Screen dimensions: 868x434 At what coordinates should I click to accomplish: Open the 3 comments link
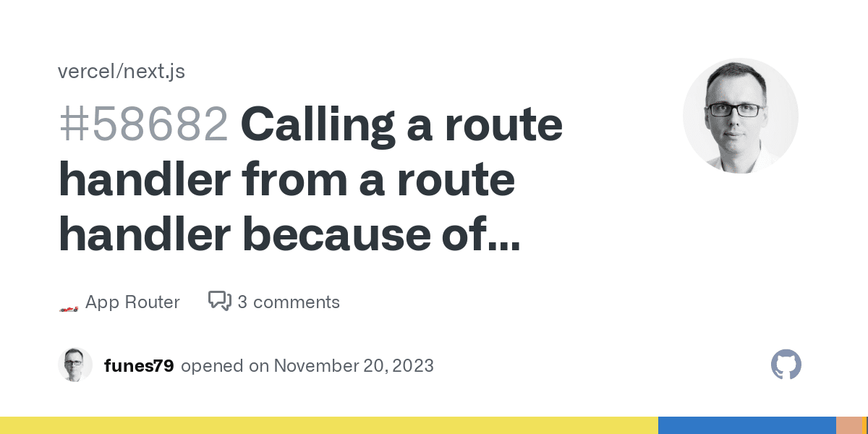click(289, 302)
